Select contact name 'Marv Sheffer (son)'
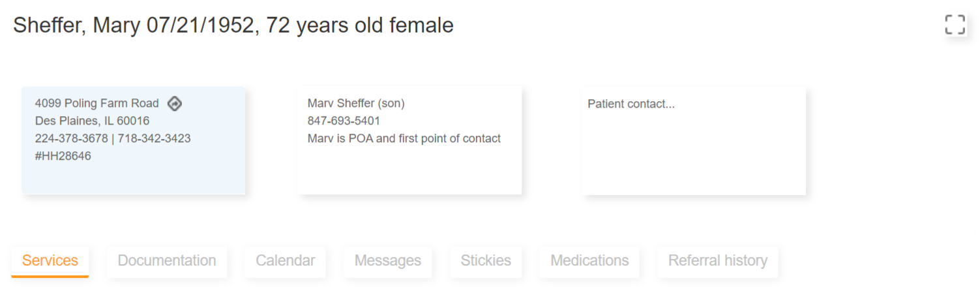Screen dimensions: 980x289 pyautogui.click(x=356, y=103)
